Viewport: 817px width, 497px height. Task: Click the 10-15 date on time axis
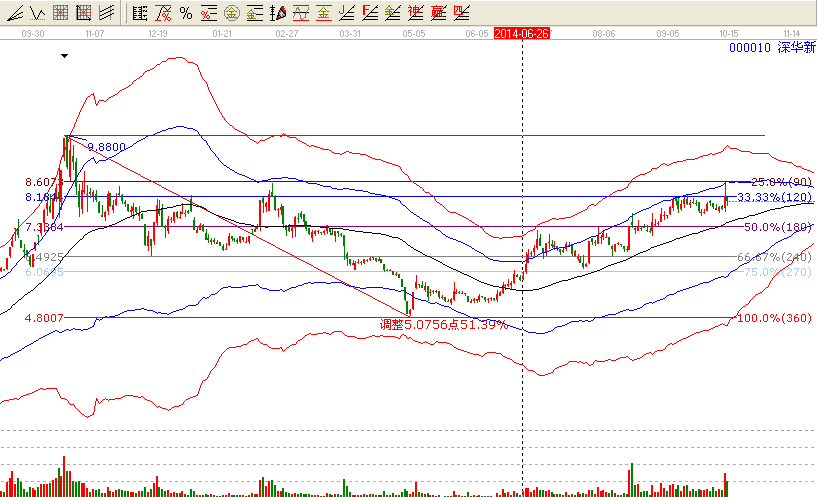pyautogui.click(x=730, y=33)
